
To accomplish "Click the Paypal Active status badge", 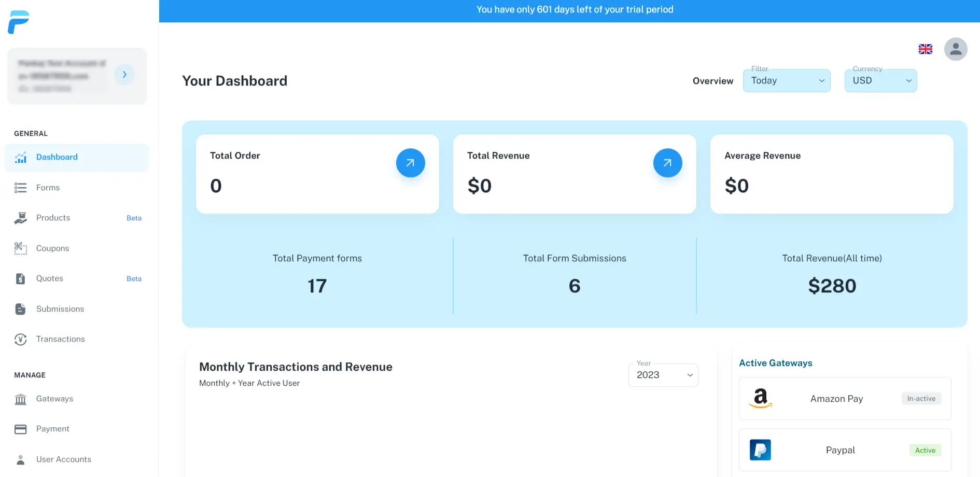I will 925,450.
